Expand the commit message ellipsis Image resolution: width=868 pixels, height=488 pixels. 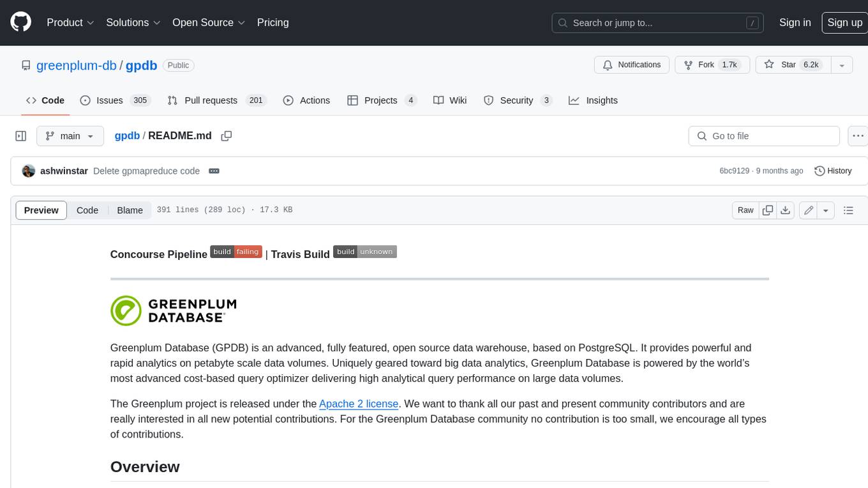coord(214,171)
